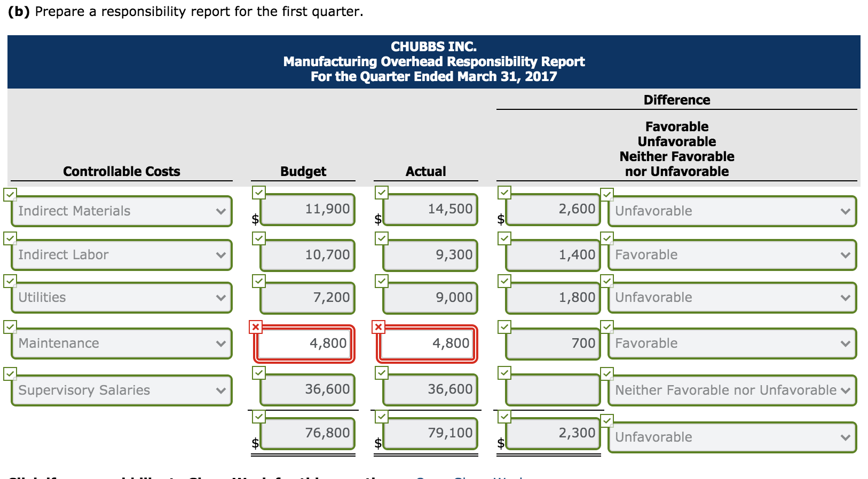
Task: Click the Utilities difference field 1,800
Action: click(553, 298)
